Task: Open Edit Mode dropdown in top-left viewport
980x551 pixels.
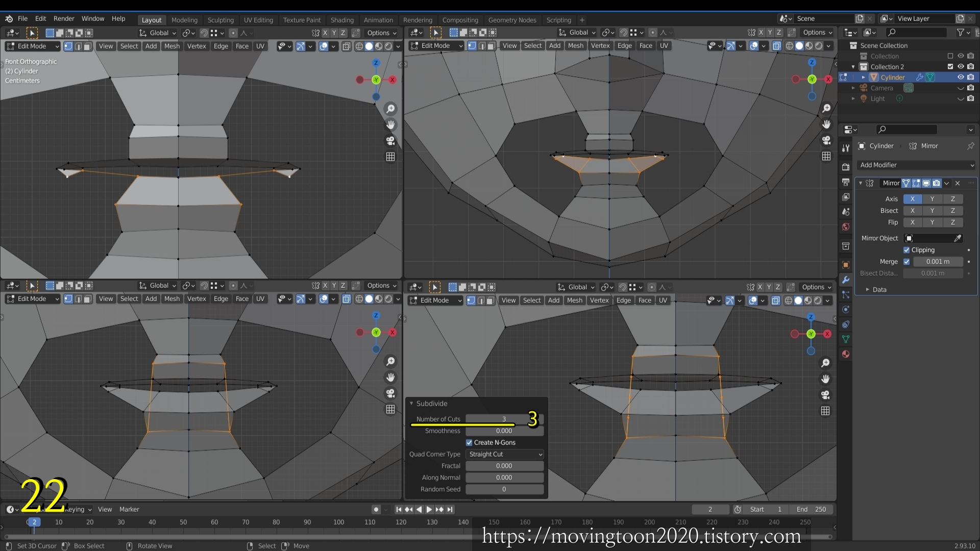Action: click(33, 46)
